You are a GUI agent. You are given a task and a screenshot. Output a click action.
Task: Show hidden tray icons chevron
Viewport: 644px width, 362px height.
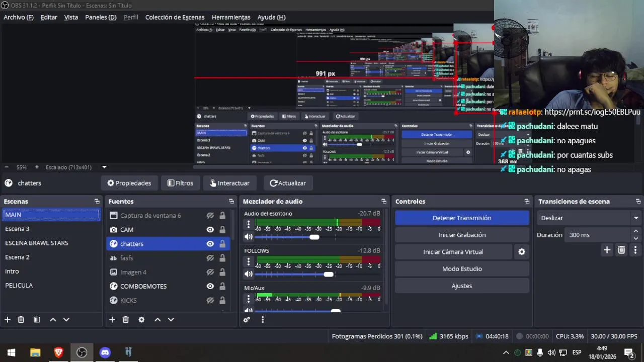click(506, 352)
